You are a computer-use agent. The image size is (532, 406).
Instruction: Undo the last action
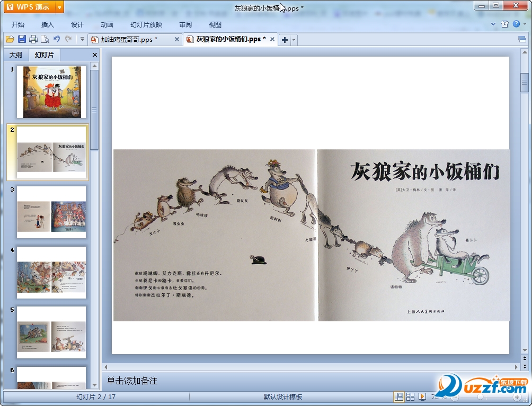57,39
